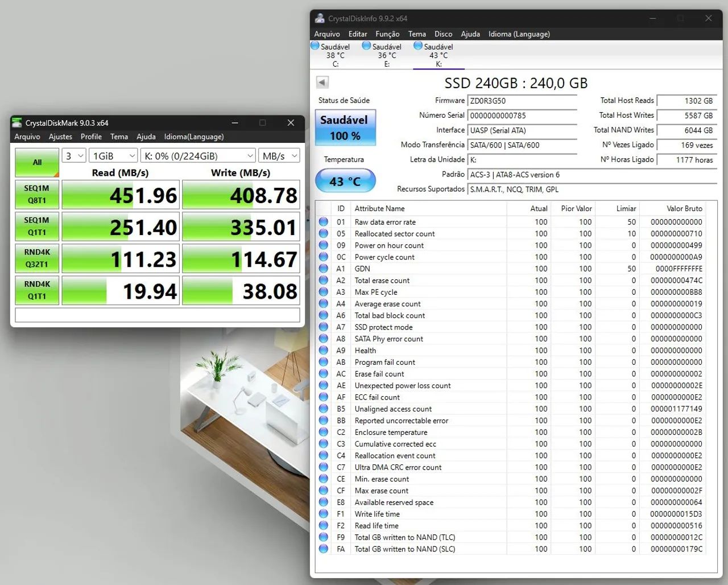Screen dimensions: 728x585
Task: Click status orb for Available reserved space
Action: click(x=324, y=502)
